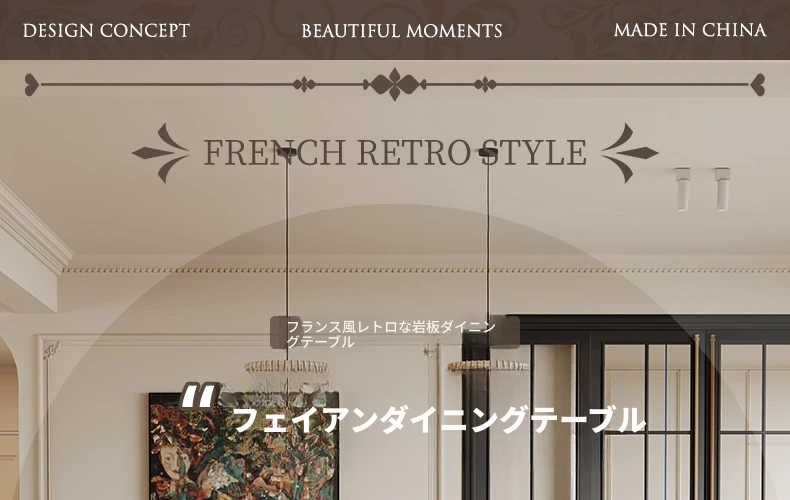Click the right heart ornament on divider
This screenshot has height=500, width=790.
point(757,84)
